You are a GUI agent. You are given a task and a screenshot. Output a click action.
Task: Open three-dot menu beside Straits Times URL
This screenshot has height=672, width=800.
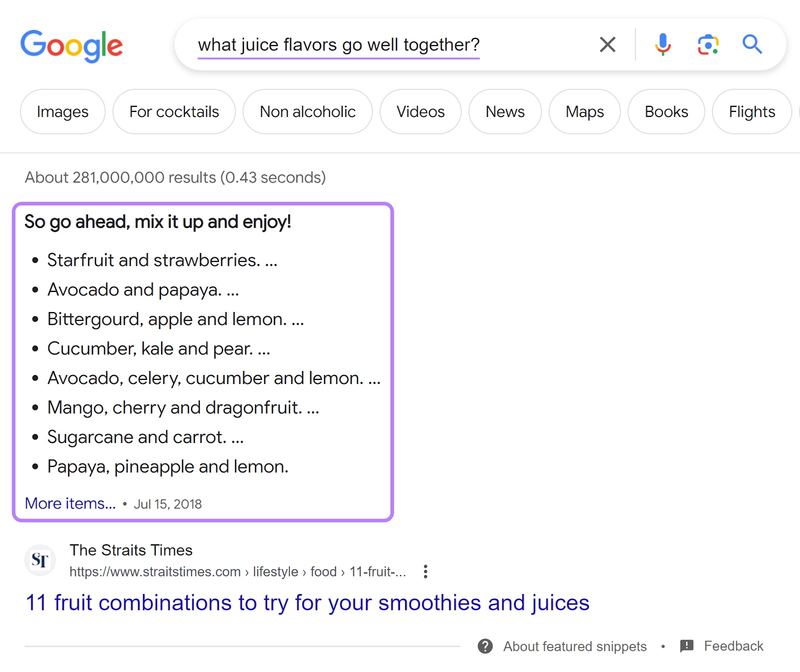pos(425,571)
